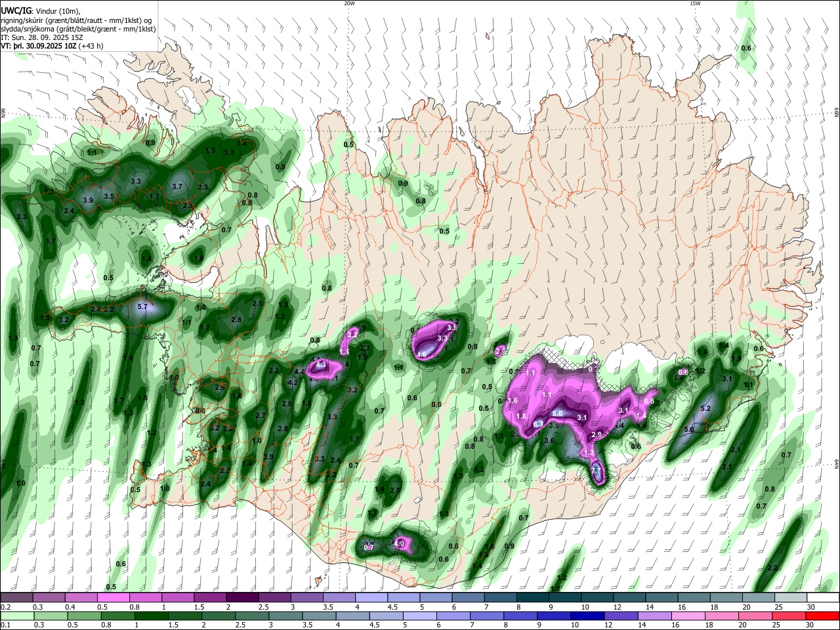
Task: Click the upper legend swatch labelled 4
Action: pos(371,597)
